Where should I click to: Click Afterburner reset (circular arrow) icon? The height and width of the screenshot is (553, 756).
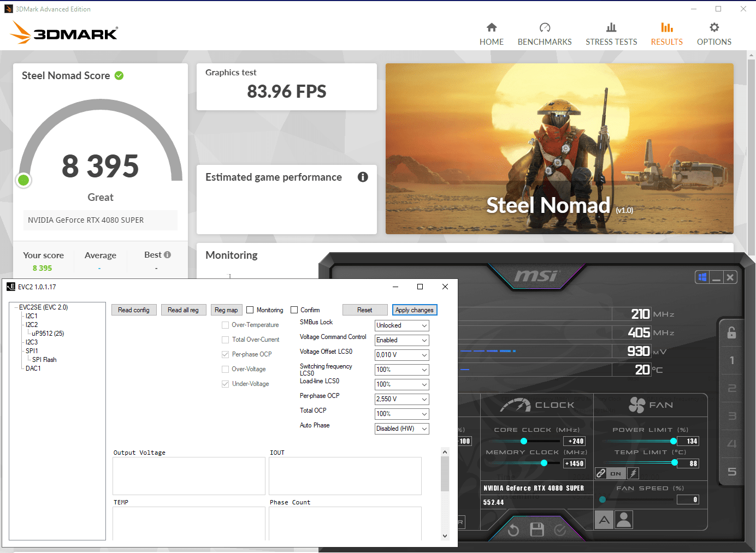(513, 530)
